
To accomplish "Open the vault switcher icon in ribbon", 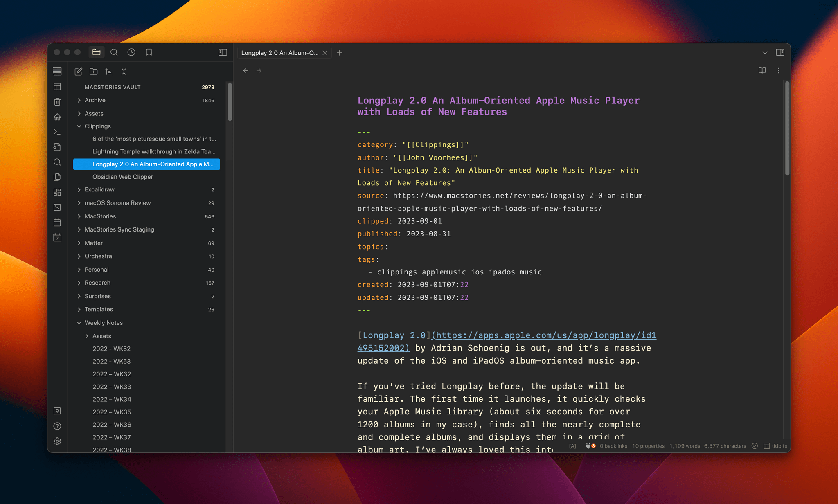I will pyautogui.click(x=57, y=411).
